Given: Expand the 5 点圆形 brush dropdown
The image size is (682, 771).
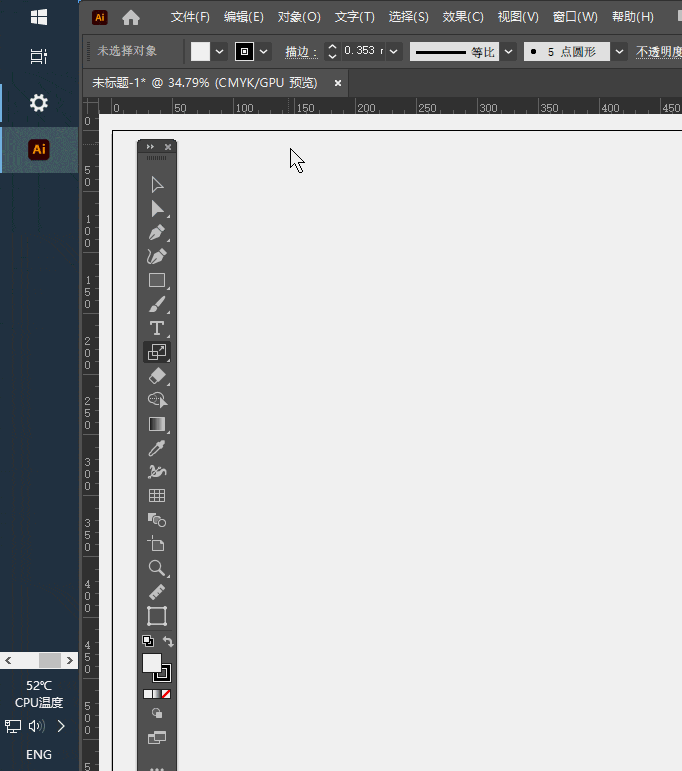Looking at the screenshot, I should (619, 51).
